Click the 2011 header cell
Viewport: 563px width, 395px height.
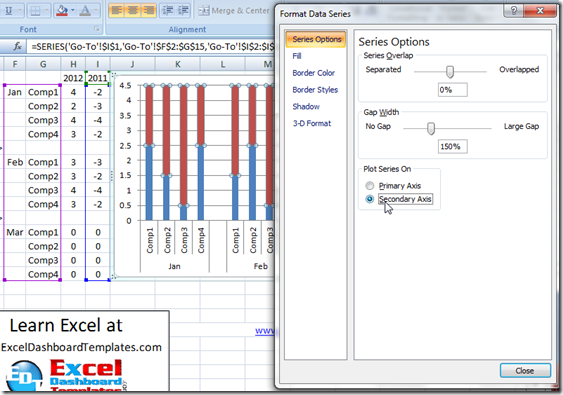pyautogui.click(x=97, y=78)
